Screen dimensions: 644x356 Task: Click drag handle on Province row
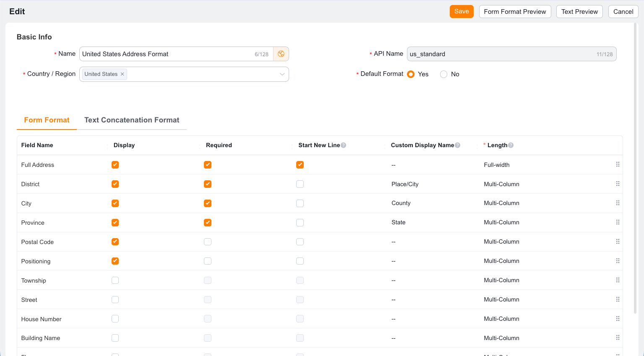click(618, 222)
